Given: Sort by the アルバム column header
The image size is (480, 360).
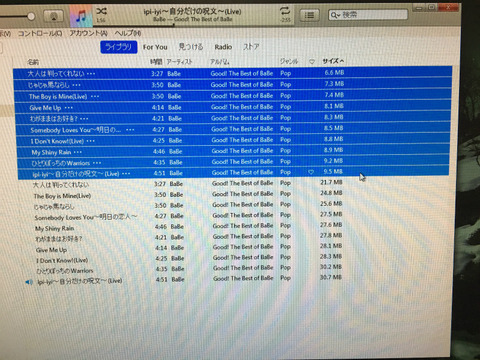Looking at the screenshot, I should coord(219,62).
